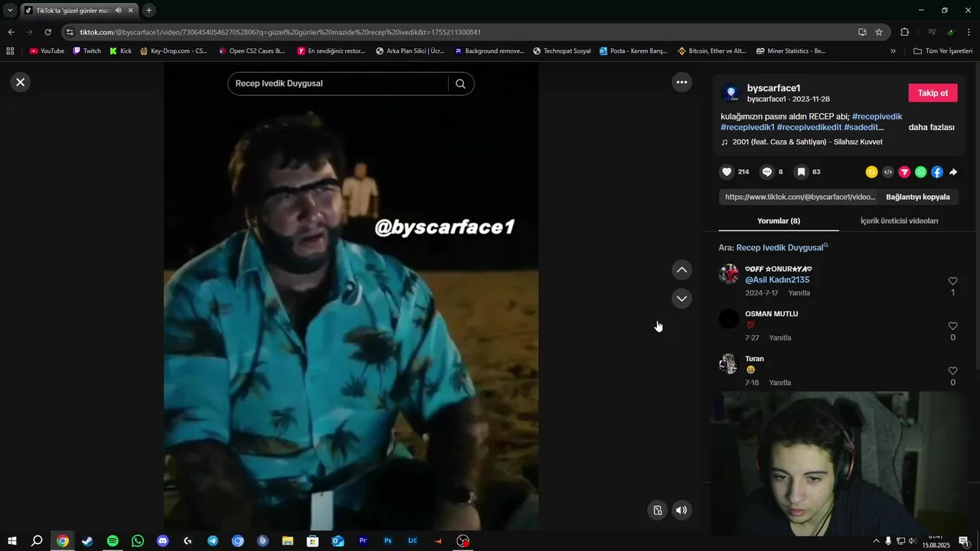
Task: Open Telegram from the taskbar
Action: (213, 541)
